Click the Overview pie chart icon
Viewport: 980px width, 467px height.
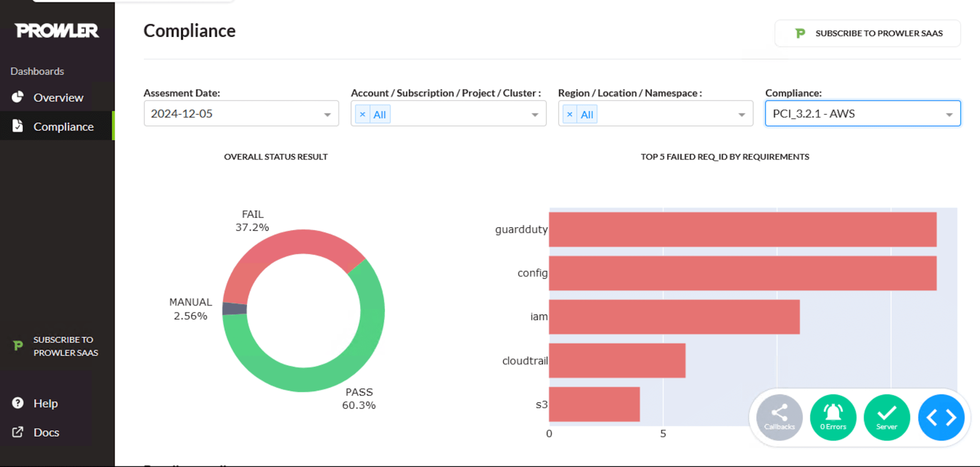click(18, 97)
